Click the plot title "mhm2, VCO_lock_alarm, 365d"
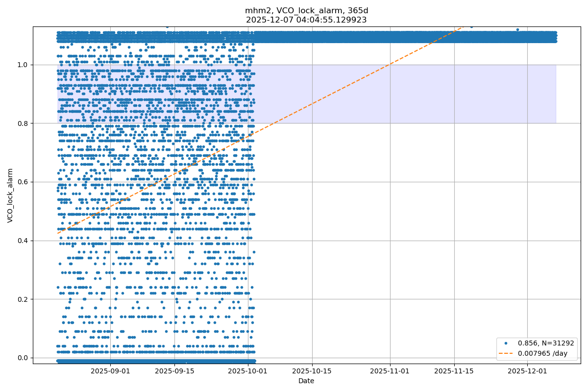 point(306,11)
